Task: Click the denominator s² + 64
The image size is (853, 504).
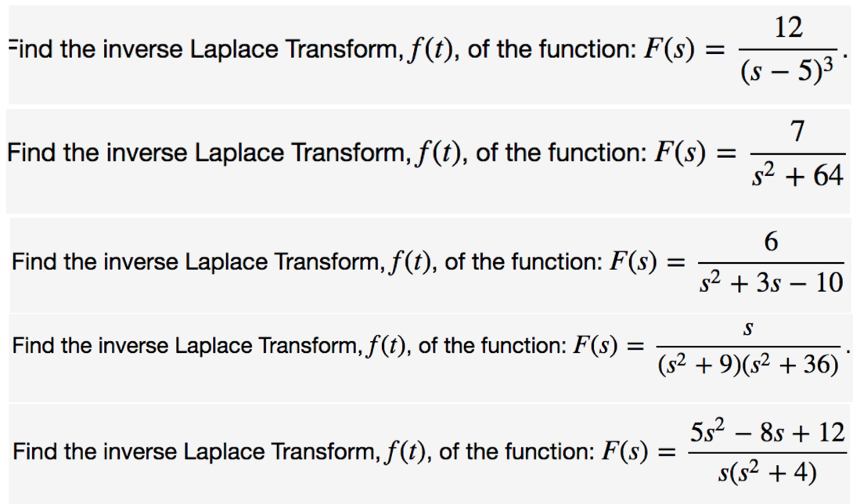Action: pyautogui.click(x=797, y=176)
